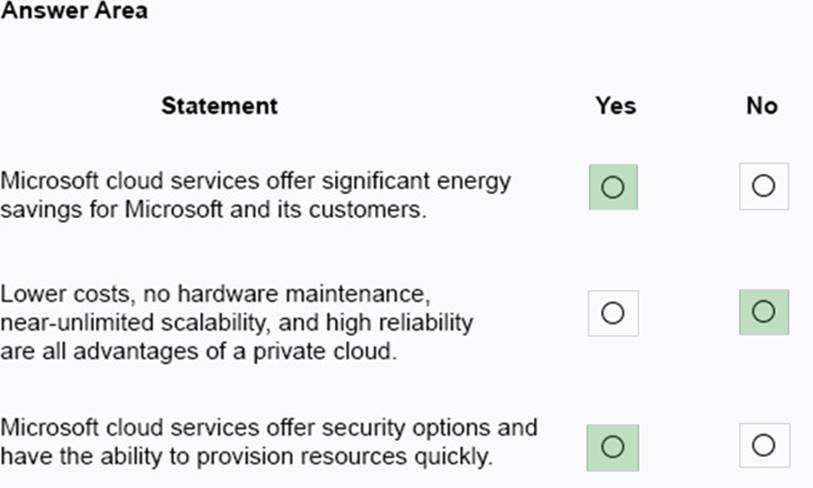Viewport: 813px width, 488px height.
Task: Click the No column header
Action: click(x=762, y=106)
